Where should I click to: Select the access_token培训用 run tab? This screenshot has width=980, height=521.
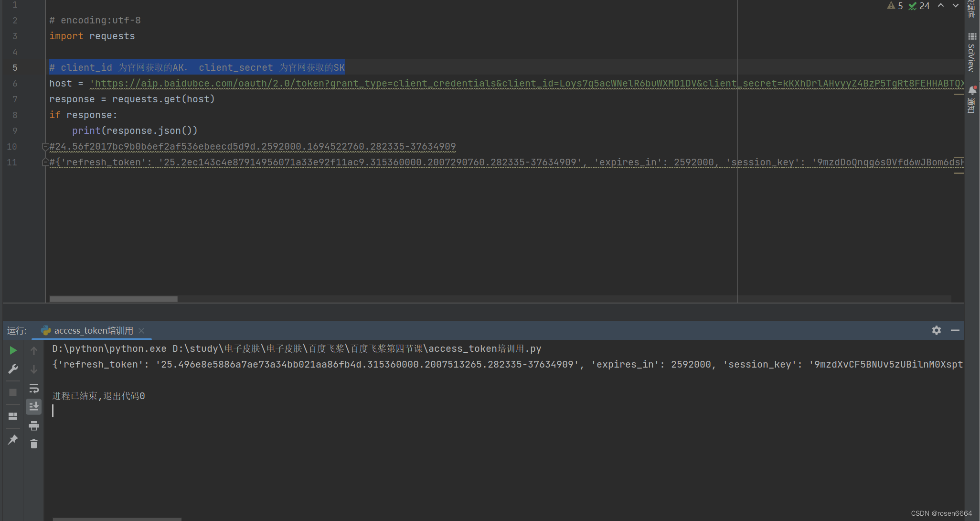click(x=93, y=331)
